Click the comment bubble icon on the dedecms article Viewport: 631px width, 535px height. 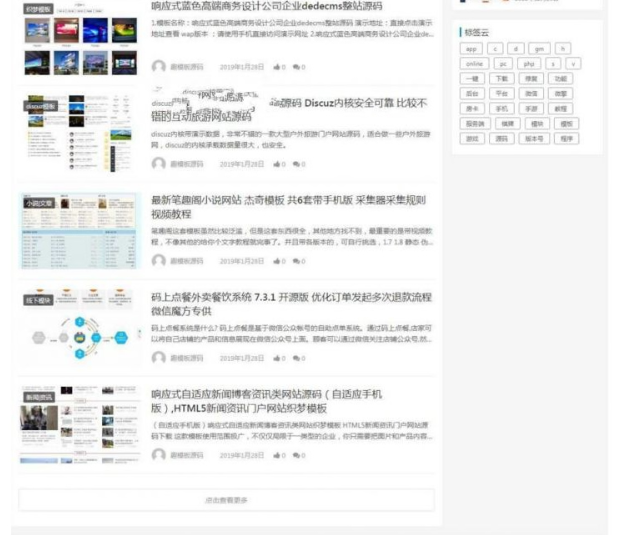[296, 67]
